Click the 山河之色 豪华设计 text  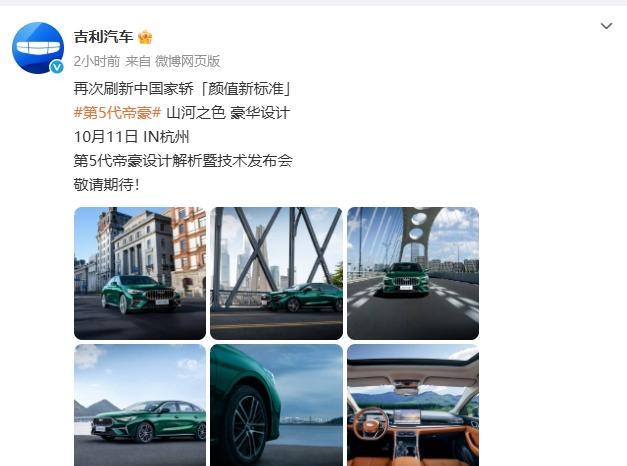tap(228, 113)
